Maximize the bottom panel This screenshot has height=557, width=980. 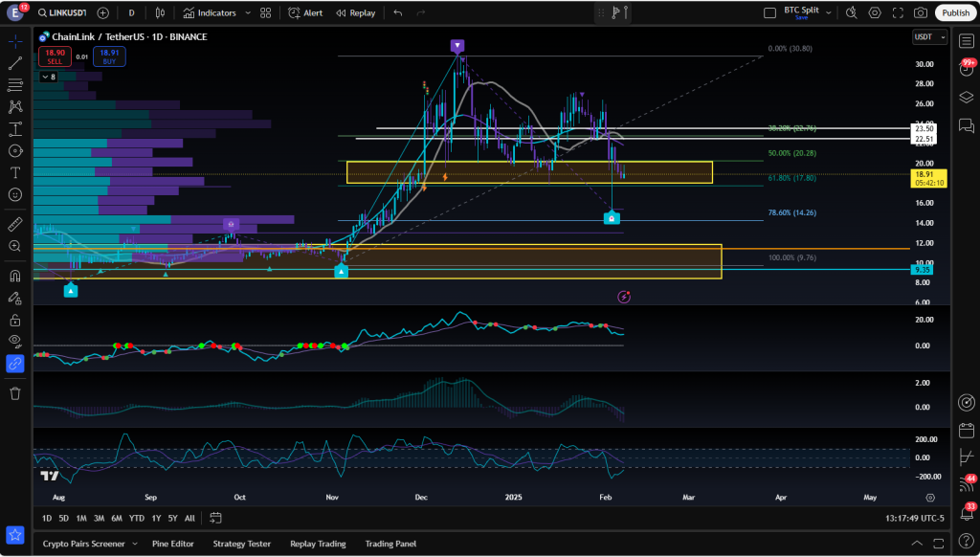pos(939,544)
